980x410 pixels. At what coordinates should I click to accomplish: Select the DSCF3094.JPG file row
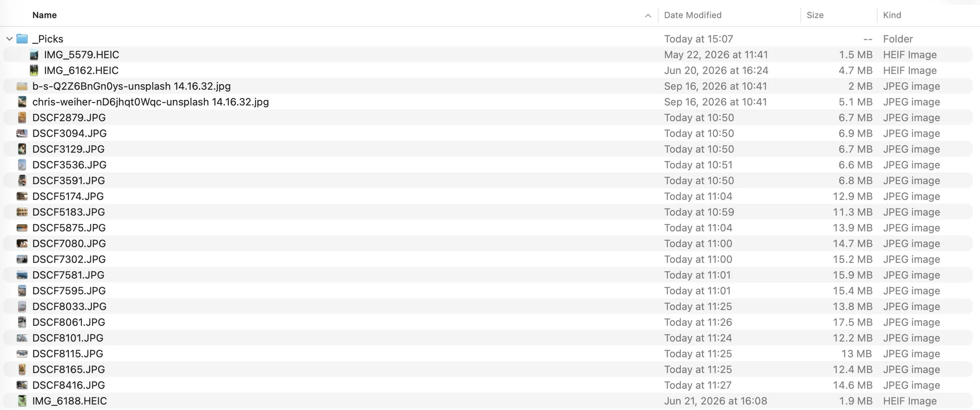[x=488, y=133]
